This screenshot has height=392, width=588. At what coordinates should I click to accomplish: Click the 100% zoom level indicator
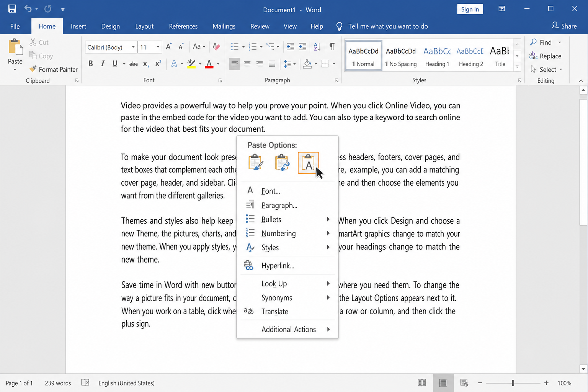(564, 383)
